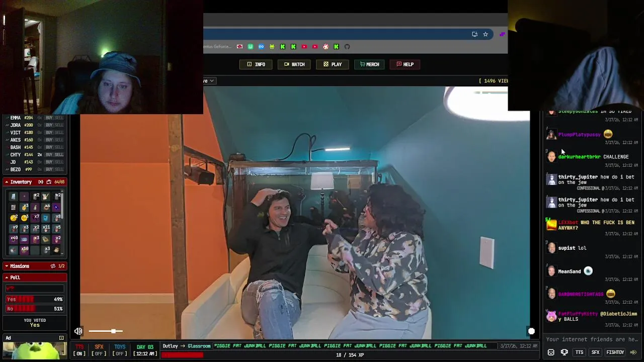Vote No in the poll
The height and width of the screenshot is (362, 644).
(34, 309)
